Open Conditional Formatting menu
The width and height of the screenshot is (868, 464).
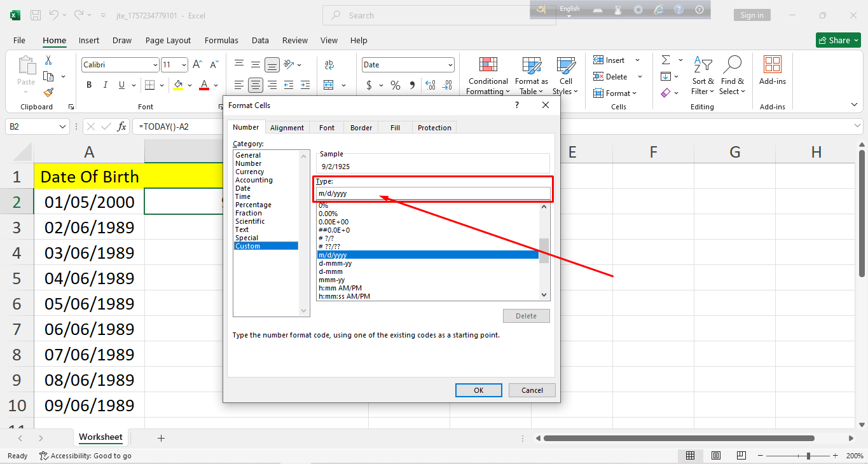point(488,76)
